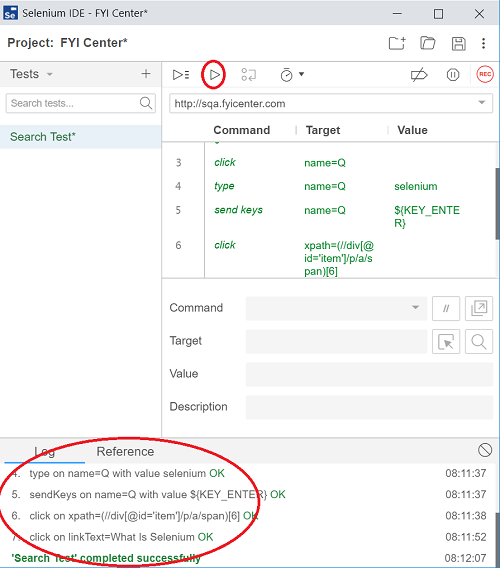This screenshot has height=568, width=500.
Task: Step over current command icon
Action: click(249, 75)
